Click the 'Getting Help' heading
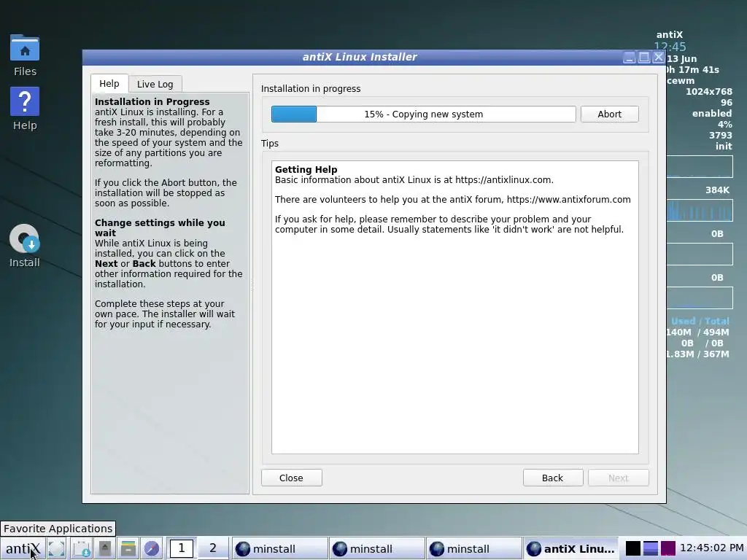This screenshot has width=747, height=560. (x=306, y=169)
